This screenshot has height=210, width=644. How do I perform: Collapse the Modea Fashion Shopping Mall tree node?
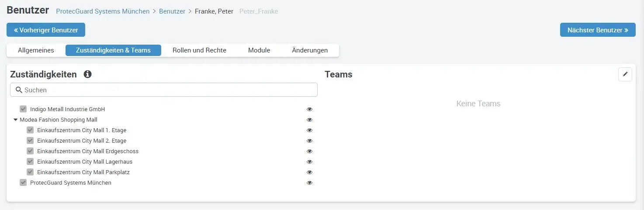(x=15, y=119)
